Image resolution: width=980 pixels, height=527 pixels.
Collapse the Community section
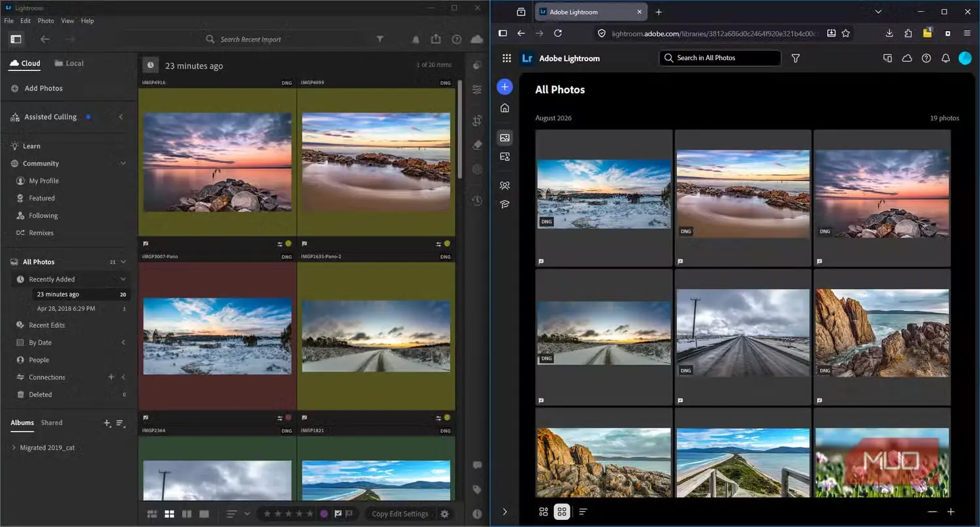[x=123, y=163]
